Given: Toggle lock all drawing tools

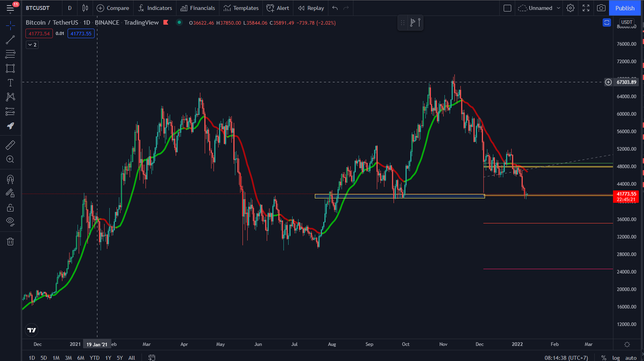Looking at the screenshot, I should [x=10, y=208].
